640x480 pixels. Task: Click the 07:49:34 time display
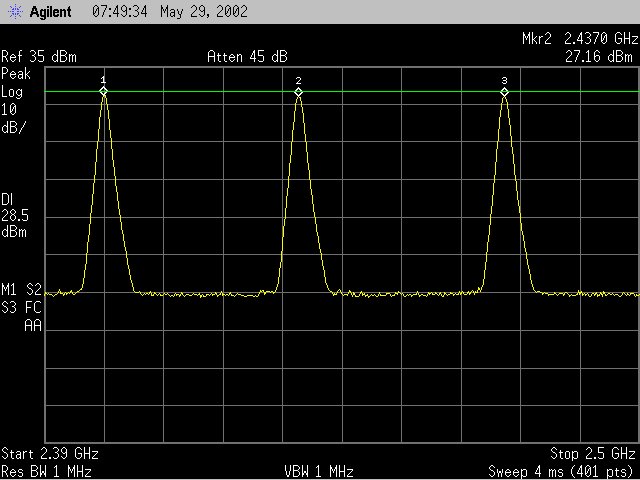click(120, 12)
